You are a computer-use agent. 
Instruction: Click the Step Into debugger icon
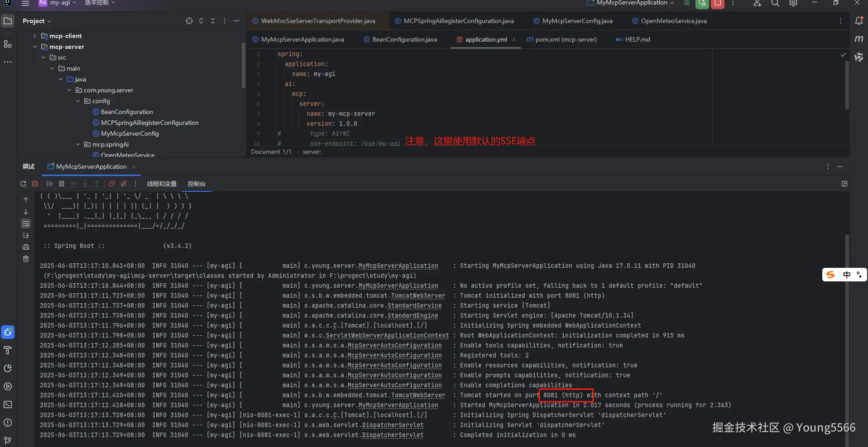tap(85, 184)
